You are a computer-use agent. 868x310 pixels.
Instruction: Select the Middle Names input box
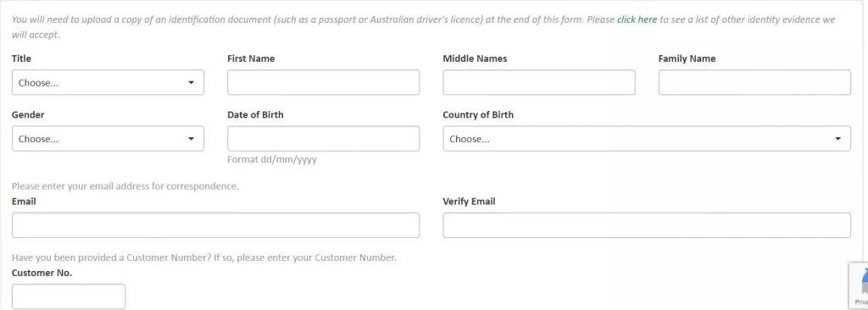point(539,82)
